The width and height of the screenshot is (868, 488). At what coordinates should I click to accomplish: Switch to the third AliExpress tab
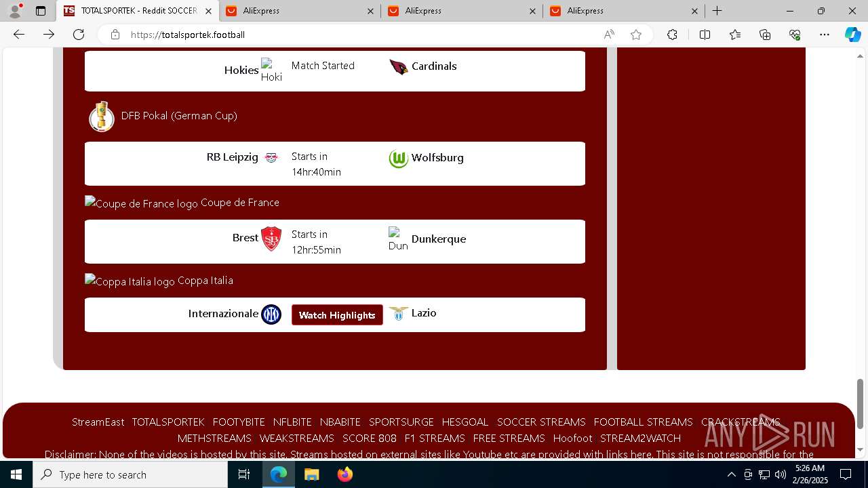(624, 11)
